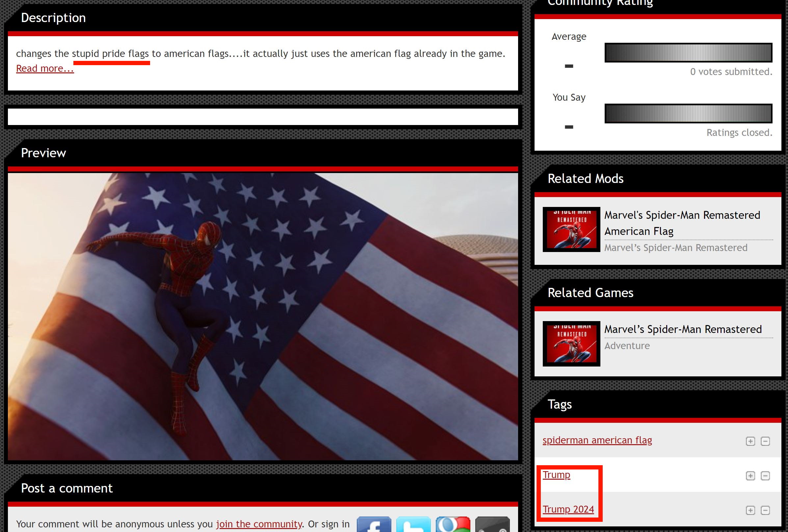Screen dimensions: 788x532
Task: Expand the Trump tag entry
Action: point(750,474)
